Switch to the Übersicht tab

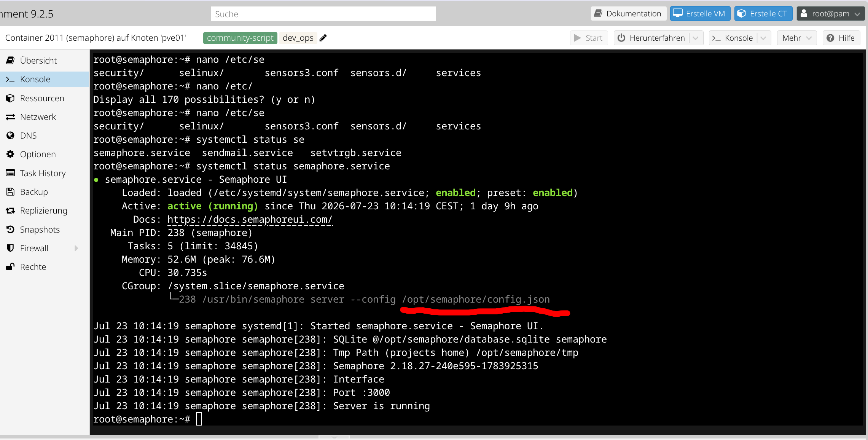45,61
